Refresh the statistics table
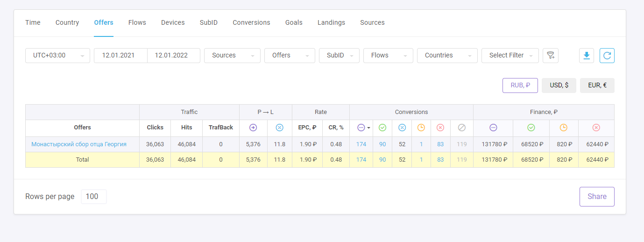644x242 pixels. [x=607, y=56]
